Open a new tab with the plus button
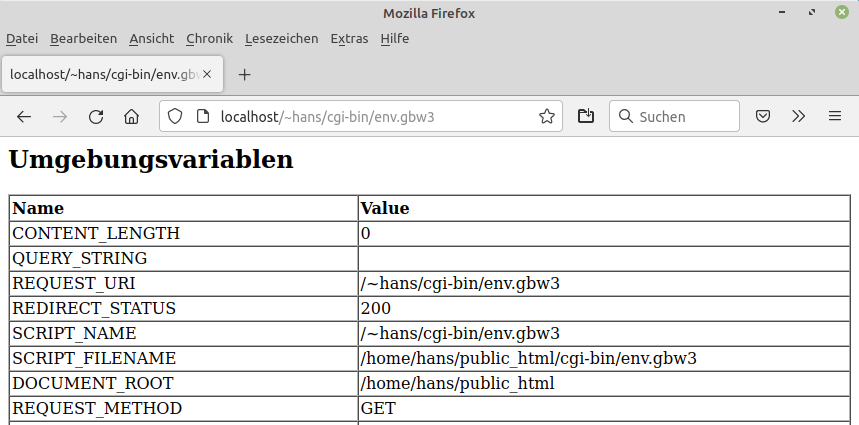859x425 pixels. pos(245,75)
